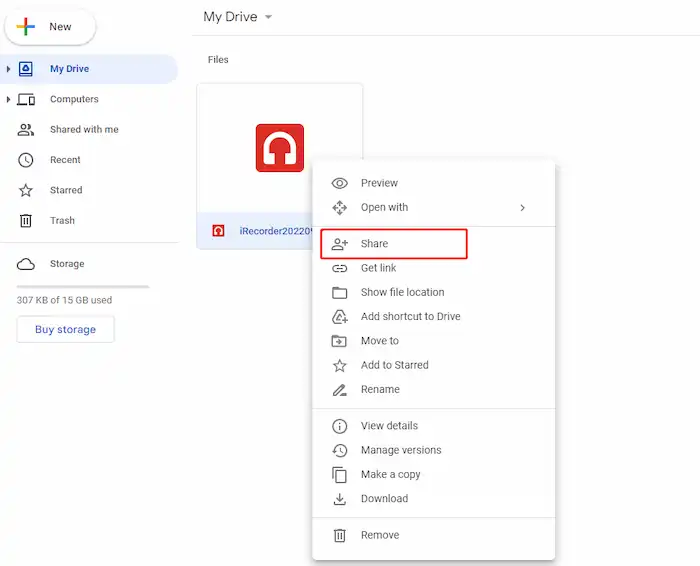Expand the Open with submenu chevron
Image resolution: width=700 pixels, height=566 pixels.
click(522, 208)
